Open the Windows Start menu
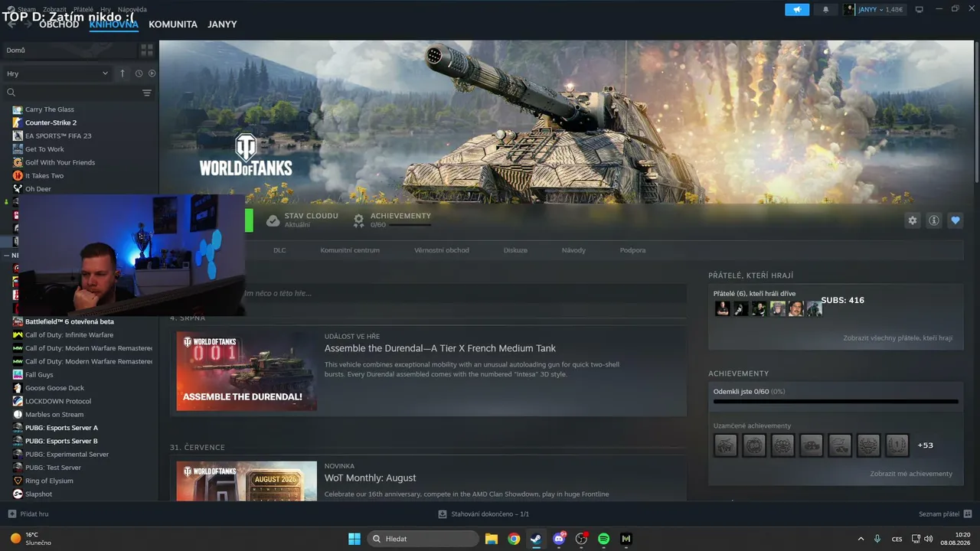This screenshot has height=551, width=980. point(354,539)
